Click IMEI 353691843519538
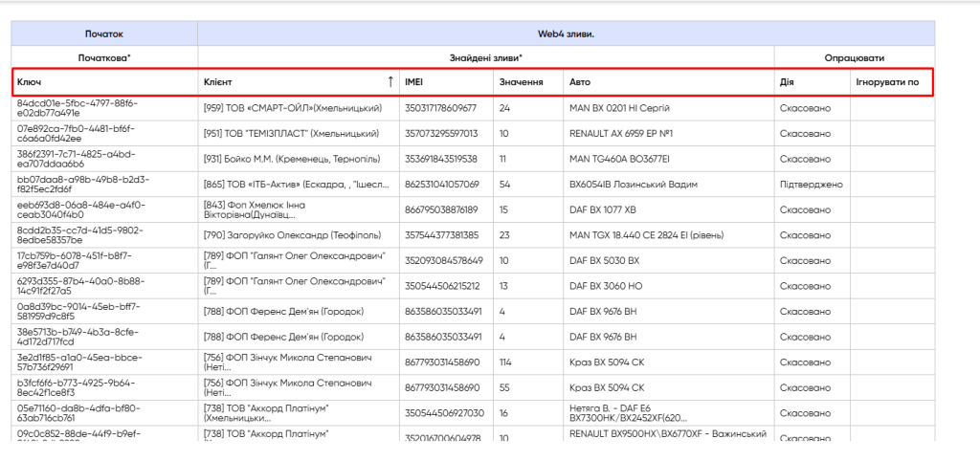Image resolution: width=980 pixels, height=461 pixels. (x=440, y=159)
